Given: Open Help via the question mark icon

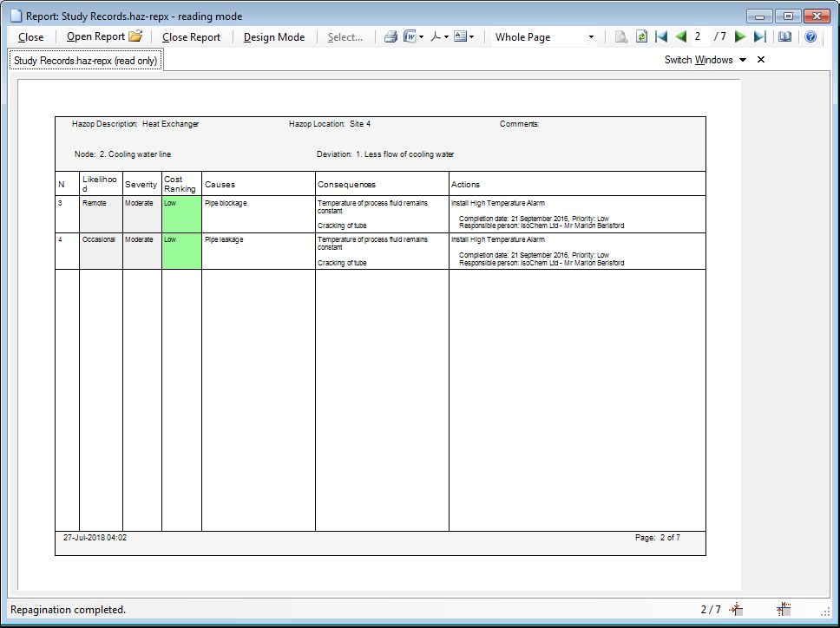Looking at the screenshot, I should [x=810, y=36].
